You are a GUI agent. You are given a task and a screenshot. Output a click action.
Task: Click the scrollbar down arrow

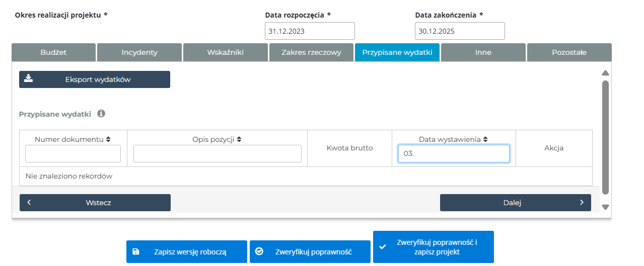[605, 207]
